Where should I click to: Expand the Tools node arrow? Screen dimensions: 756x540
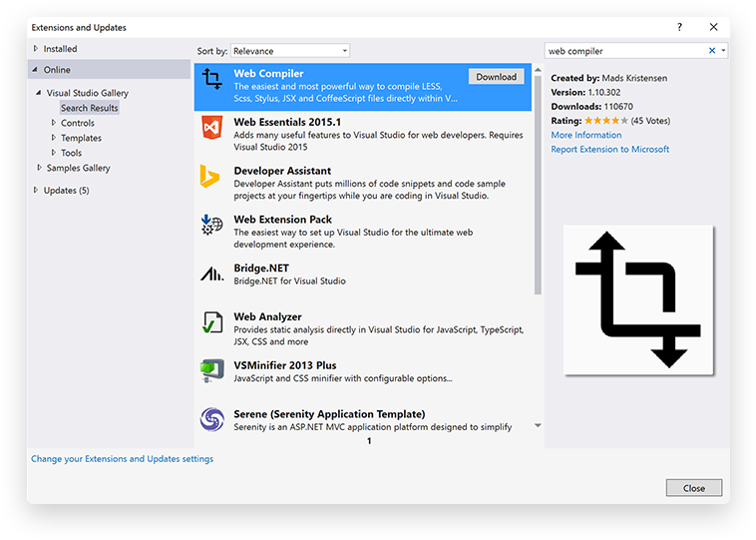tap(54, 153)
